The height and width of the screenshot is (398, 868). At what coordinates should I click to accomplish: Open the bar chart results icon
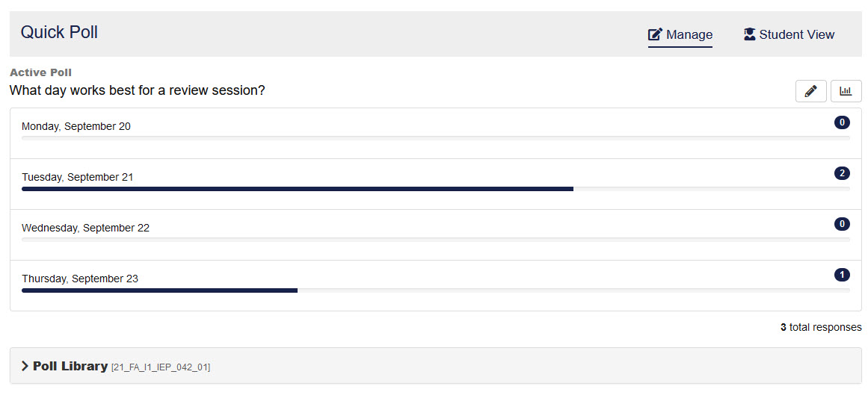846,91
